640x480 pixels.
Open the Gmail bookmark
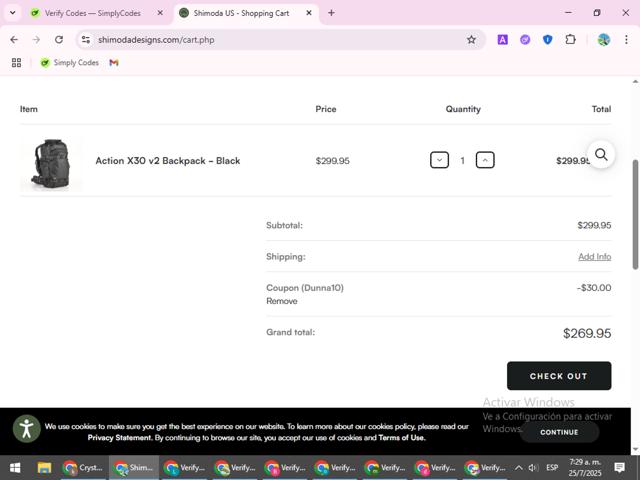tap(114, 62)
